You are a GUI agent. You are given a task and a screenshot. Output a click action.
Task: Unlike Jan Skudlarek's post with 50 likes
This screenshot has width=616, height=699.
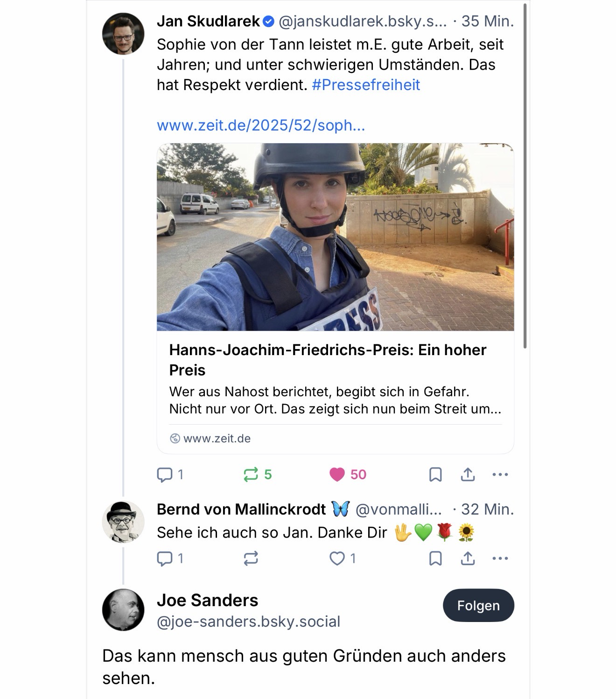337,475
